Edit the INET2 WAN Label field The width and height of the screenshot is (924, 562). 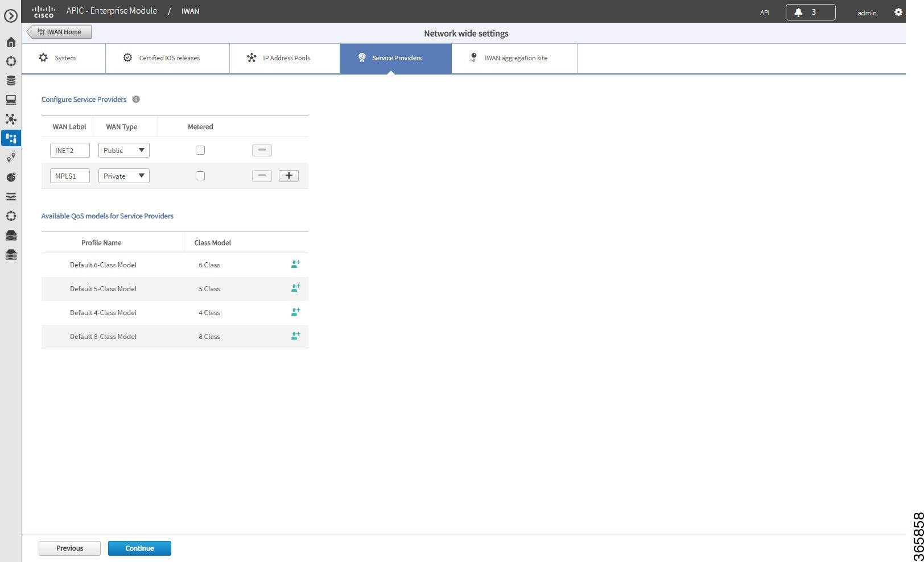pos(70,150)
